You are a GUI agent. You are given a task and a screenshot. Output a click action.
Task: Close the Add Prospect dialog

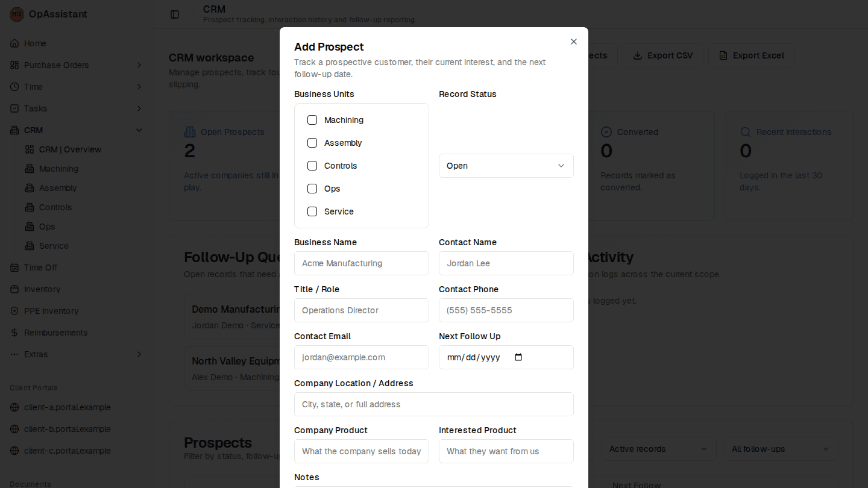click(574, 42)
